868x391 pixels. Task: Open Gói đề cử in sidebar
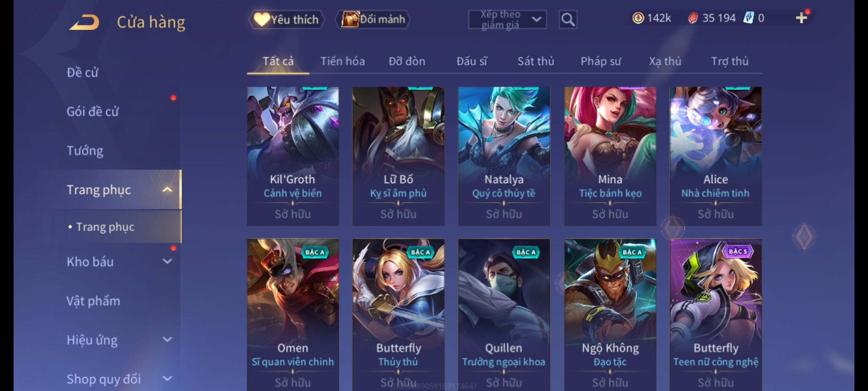click(93, 112)
